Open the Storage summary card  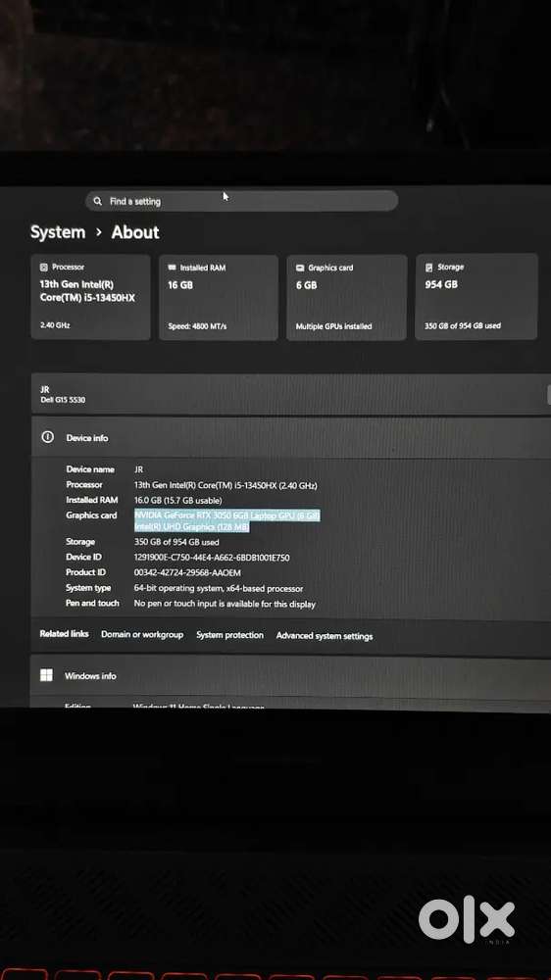(x=476, y=296)
